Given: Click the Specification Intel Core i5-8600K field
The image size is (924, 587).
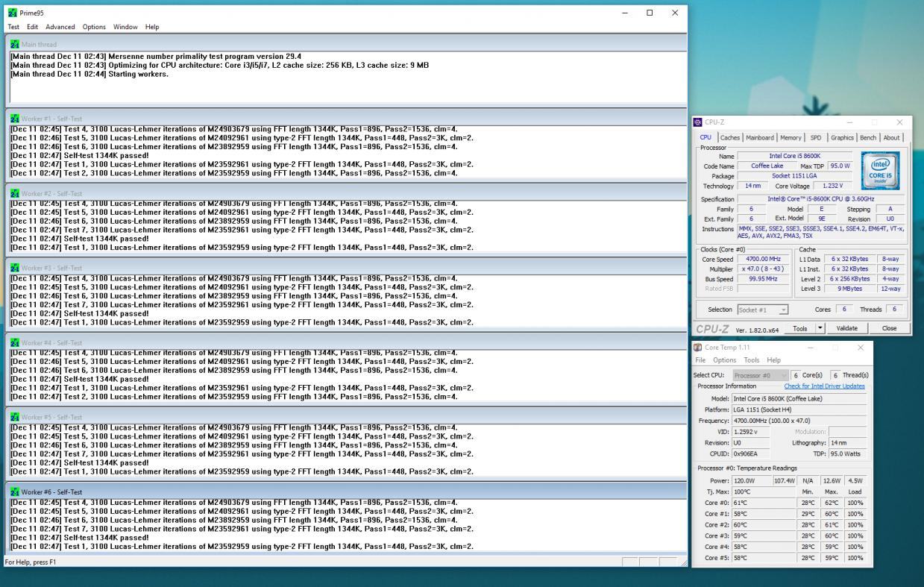Looking at the screenshot, I should [820, 199].
